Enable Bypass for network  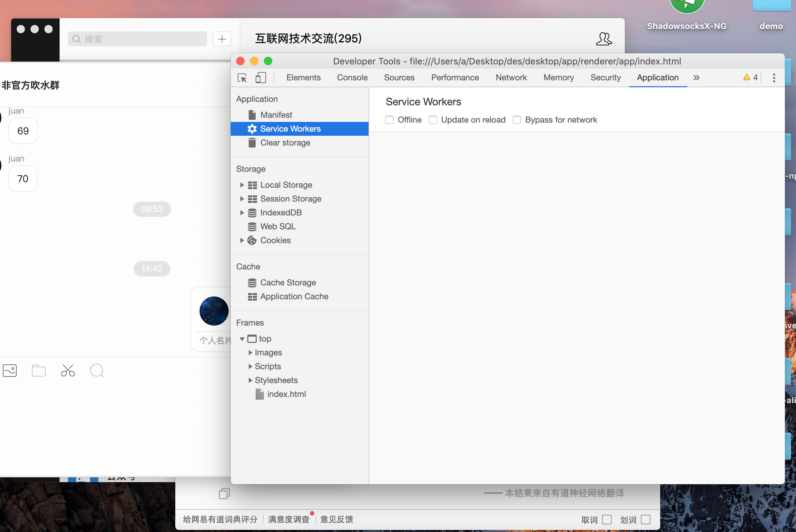coord(517,120)
